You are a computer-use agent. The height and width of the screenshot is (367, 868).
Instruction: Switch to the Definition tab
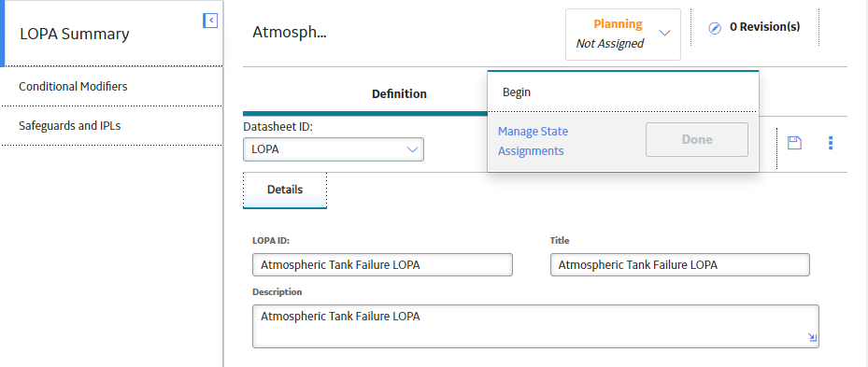coord(399,93)
